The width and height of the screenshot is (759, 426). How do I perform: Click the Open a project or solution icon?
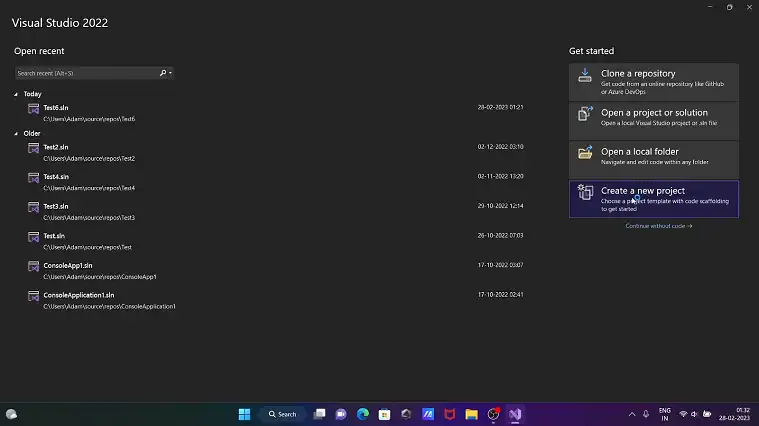(585, 114)
